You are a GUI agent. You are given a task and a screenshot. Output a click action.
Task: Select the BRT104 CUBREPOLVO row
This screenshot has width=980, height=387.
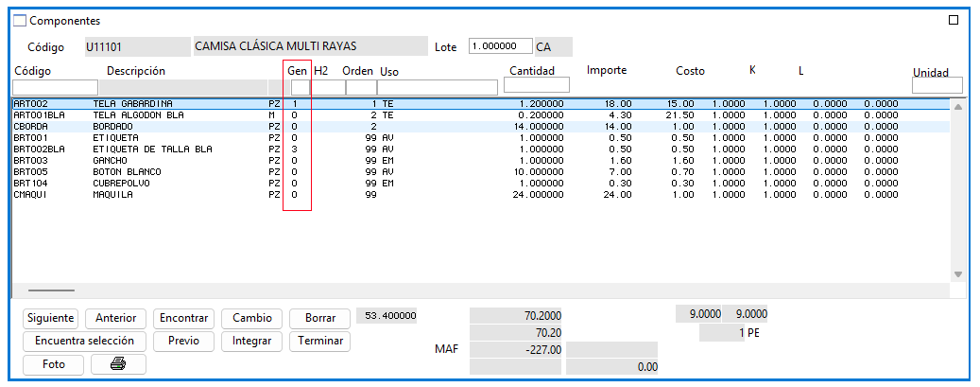click(x=480, y=184)
